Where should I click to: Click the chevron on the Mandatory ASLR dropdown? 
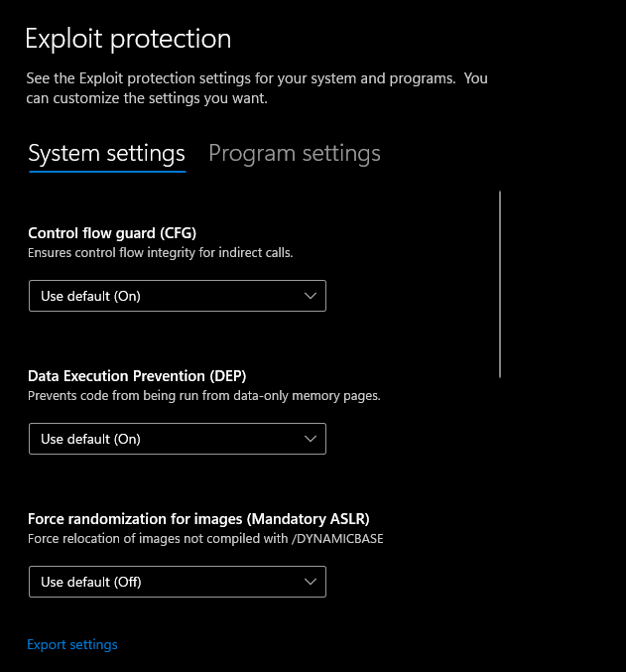[311, 582]
